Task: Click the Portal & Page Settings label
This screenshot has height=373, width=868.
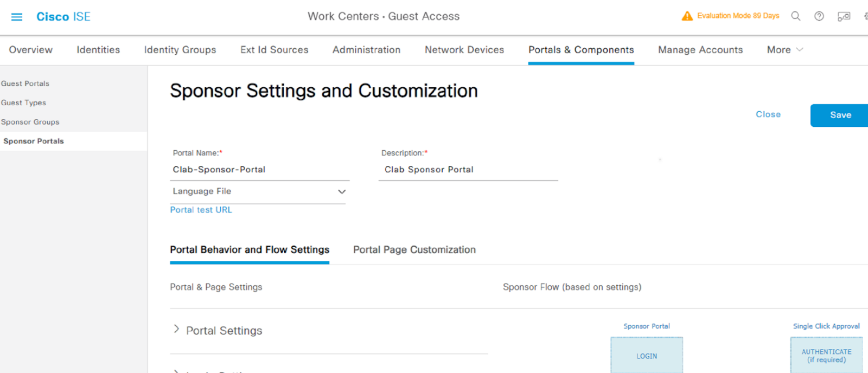Action: coord(216,287)
